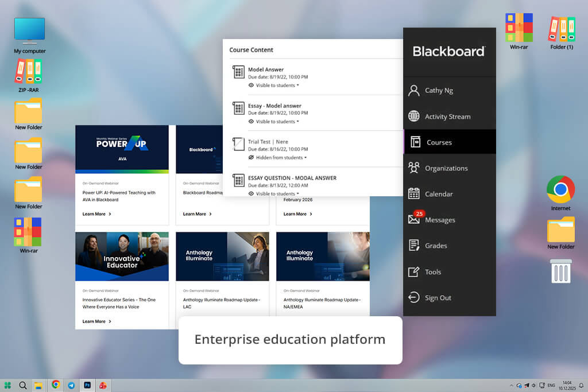Open Innovative Educator webinar thumbnail
The height and width of the screenshot is (392, 588).
pos(122,257)
